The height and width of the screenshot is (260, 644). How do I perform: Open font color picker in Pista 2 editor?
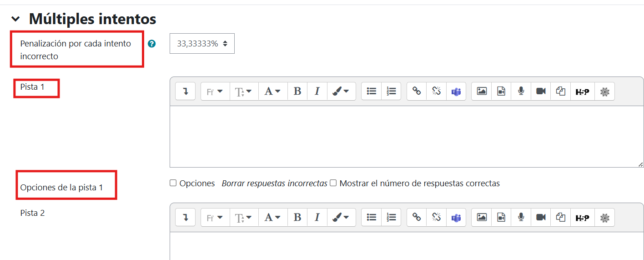coord(273,218)
